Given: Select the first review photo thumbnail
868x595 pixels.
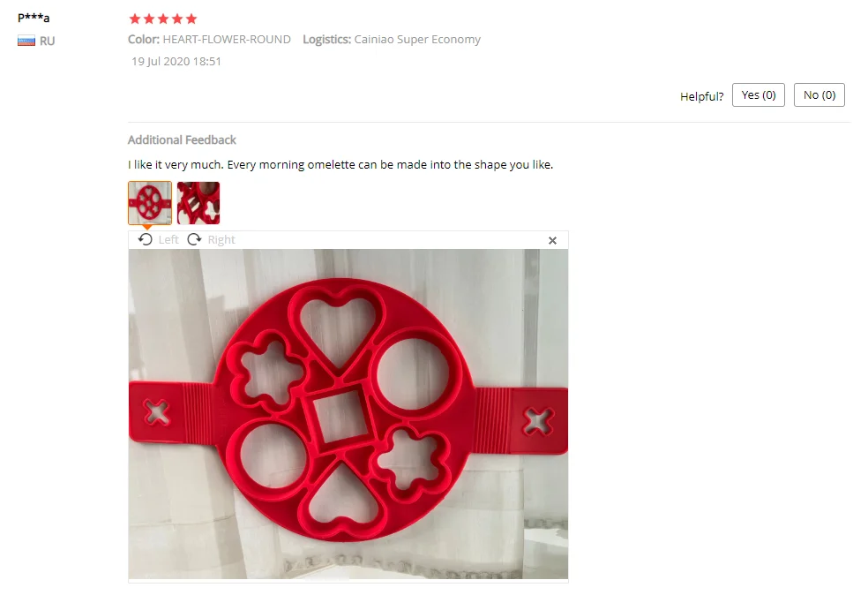Looking at the screenshot, I should pos(149,203).
